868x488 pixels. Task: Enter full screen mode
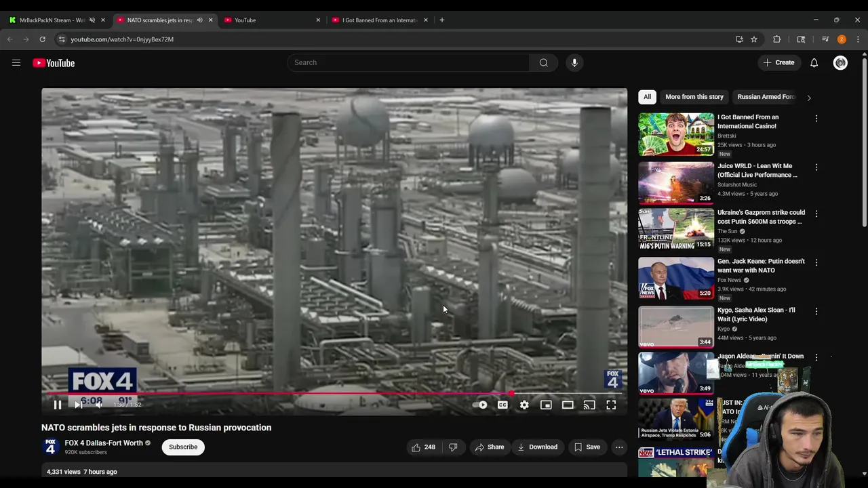[611, 405]
